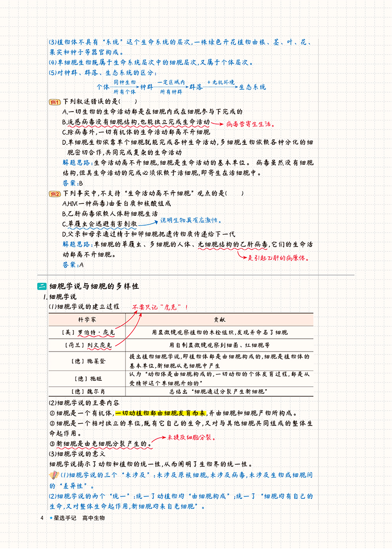Select the table cell [德] 施莱登
Viewport: 392px width, 549px height.
point(87,361)
